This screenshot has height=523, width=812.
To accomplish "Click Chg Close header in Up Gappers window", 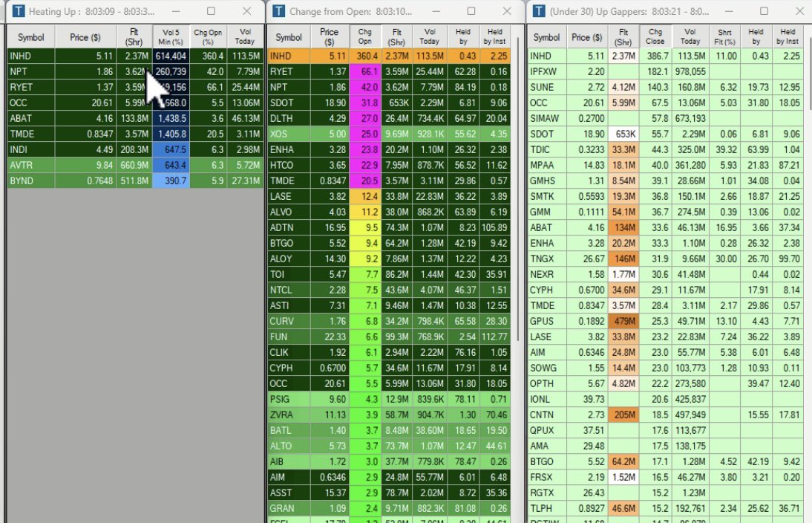I will 655,37.
